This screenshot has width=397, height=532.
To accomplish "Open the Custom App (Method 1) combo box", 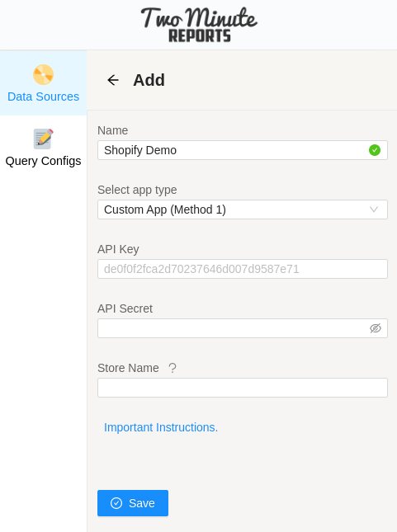I will (x=243, y=210).
